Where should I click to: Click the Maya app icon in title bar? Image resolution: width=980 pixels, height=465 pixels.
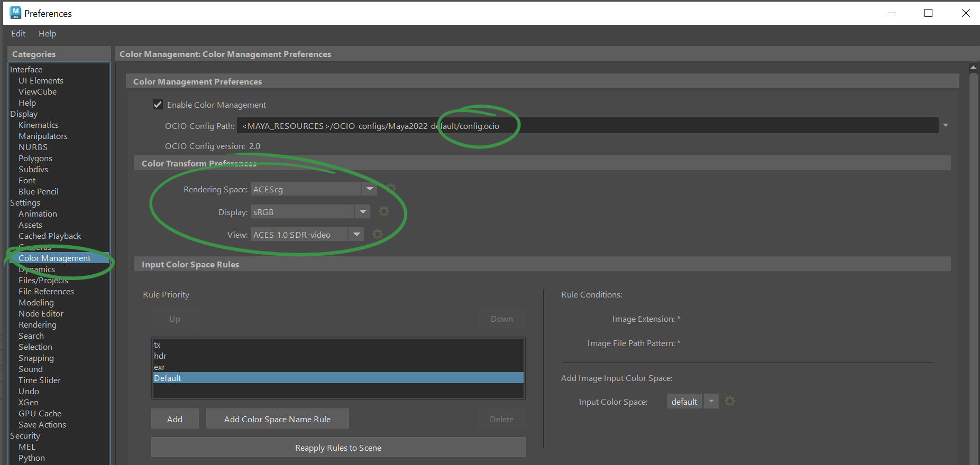click(15, 13)
